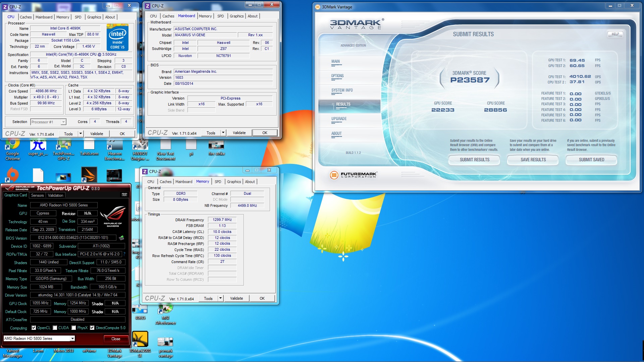Select pcmark vantage image icon
The height and width of the screenshot is (362, 644).
click(x=166, y=347)
